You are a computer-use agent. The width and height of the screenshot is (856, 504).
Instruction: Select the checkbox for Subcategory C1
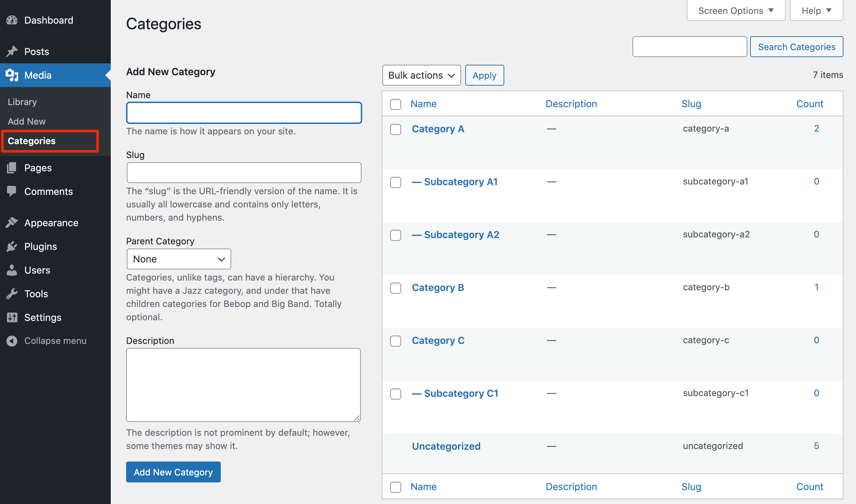pos(395,394)
